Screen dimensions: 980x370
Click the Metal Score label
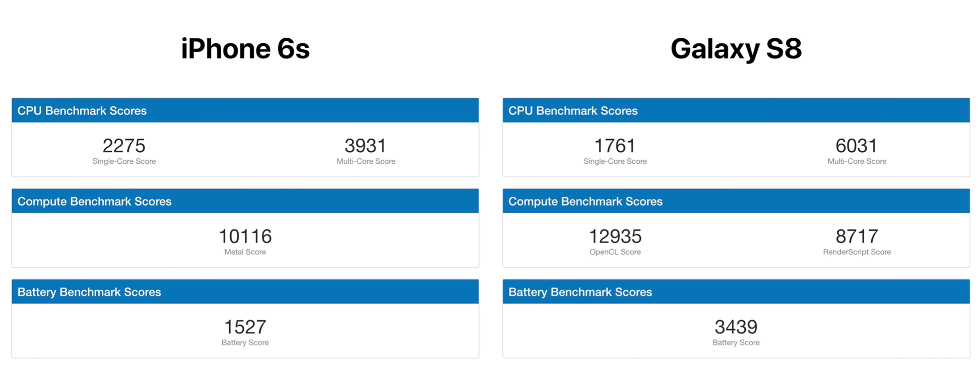(x=245, y=252)
